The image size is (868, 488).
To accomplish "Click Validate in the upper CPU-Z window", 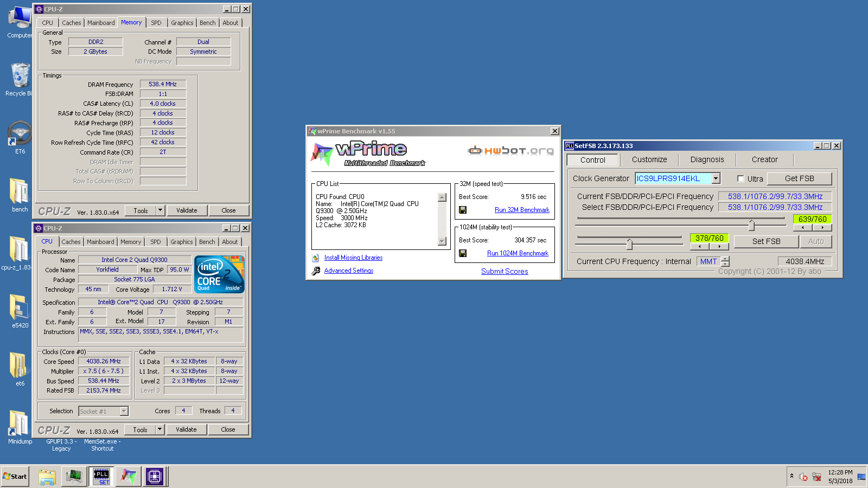I will pos(187,210).
